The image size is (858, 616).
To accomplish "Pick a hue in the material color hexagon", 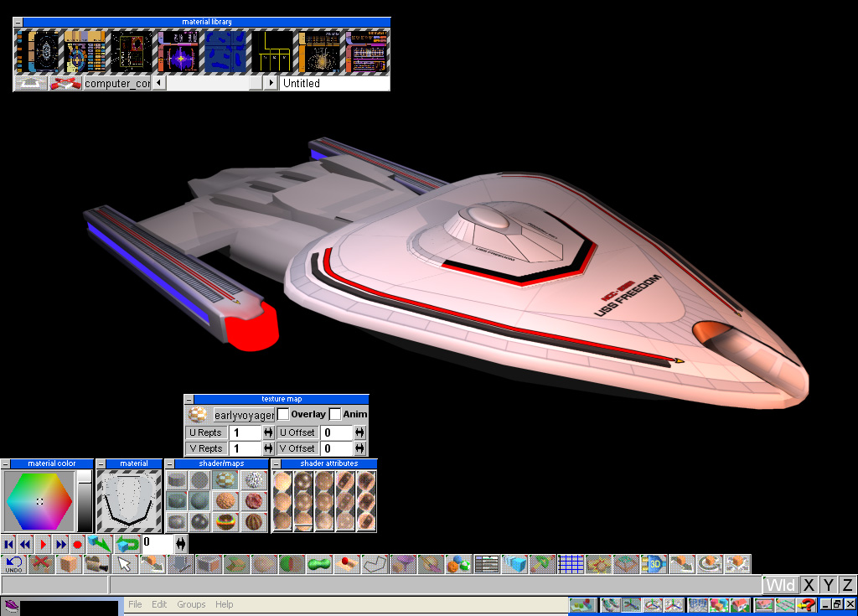I will pos(39,501).
